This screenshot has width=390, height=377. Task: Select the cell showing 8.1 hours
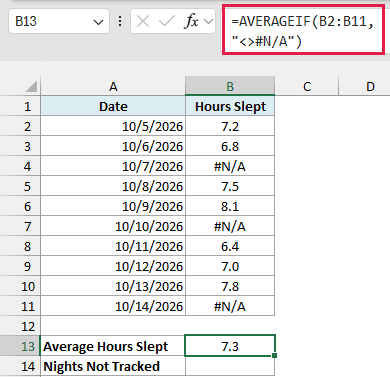(x=230, y=206)
